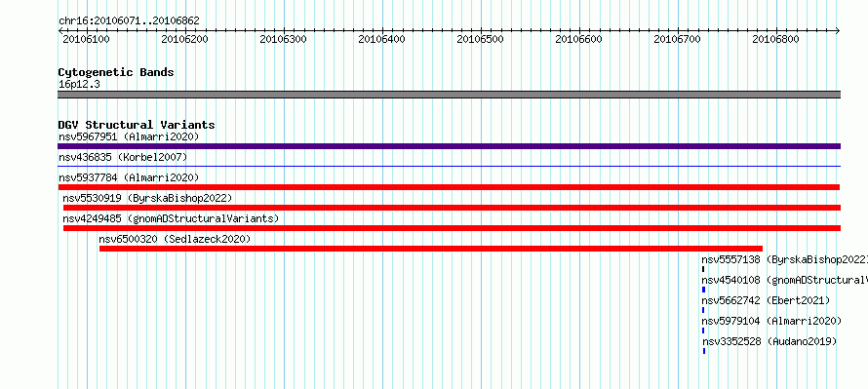868x389 pixels.
Task: Open nsv5557138 (ByrskaBishop2022) label
Action: [x=784, y=259]
